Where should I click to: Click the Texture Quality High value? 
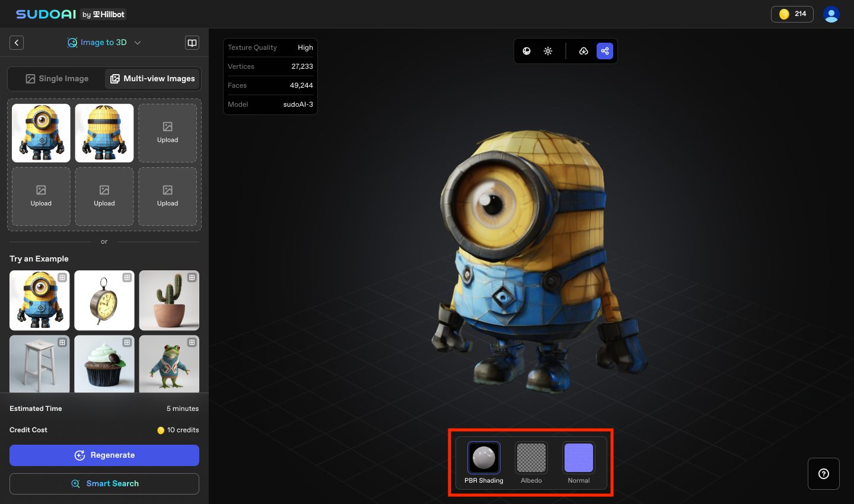pyautogui.click(x=305, y=47)
